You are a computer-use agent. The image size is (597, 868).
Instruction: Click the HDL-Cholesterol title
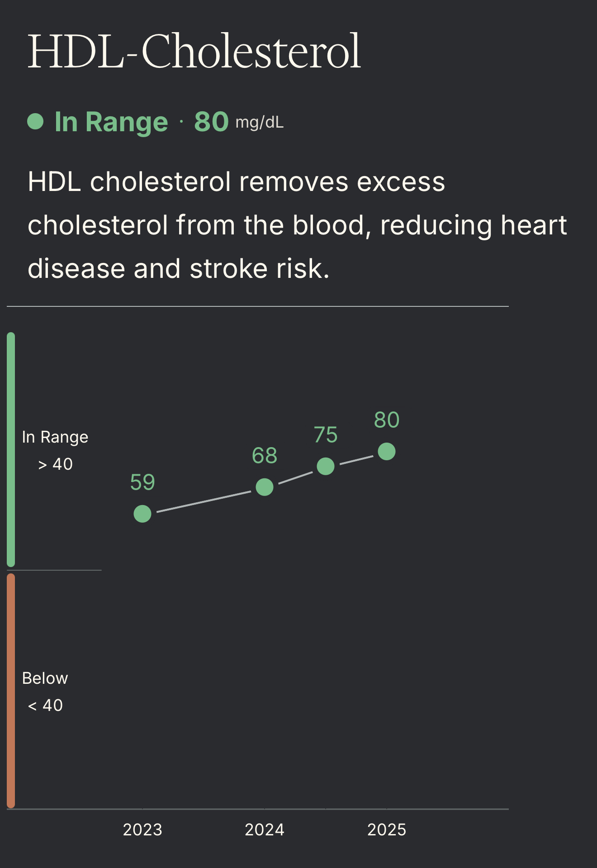194,51
